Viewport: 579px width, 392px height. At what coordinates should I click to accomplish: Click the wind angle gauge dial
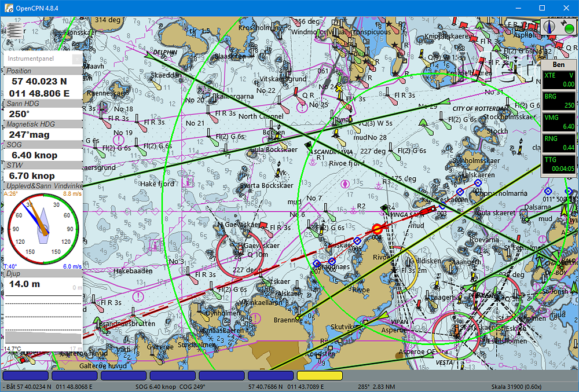point(44,227)
